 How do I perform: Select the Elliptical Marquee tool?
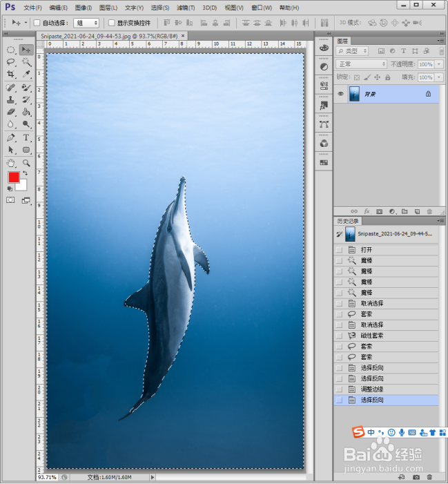pyautogui.click(x=11, y=50)
